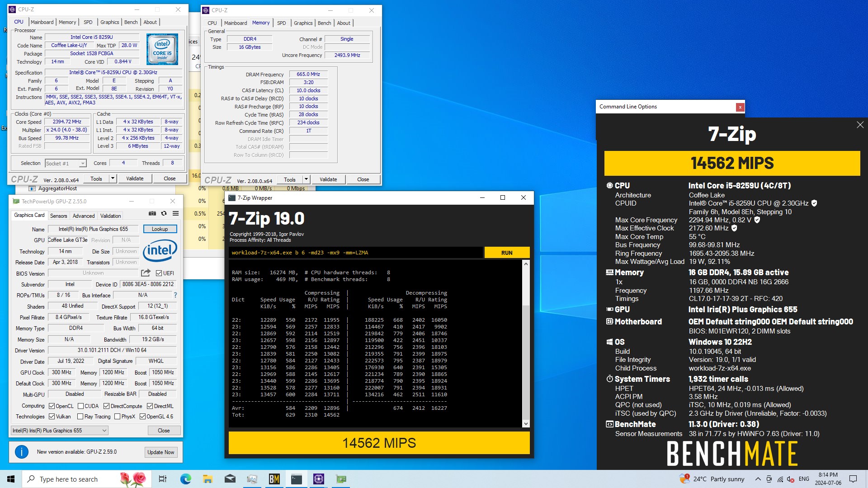868x488 pixels.
Task: Switch to Advanced tab in GPU-Z
Action: [x=84, y=216]
